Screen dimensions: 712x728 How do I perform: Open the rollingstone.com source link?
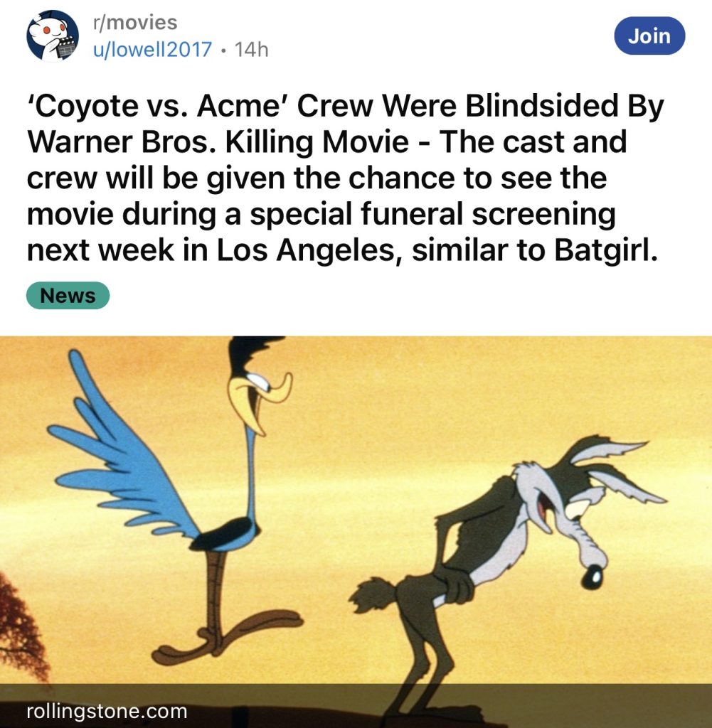(107, 711)
